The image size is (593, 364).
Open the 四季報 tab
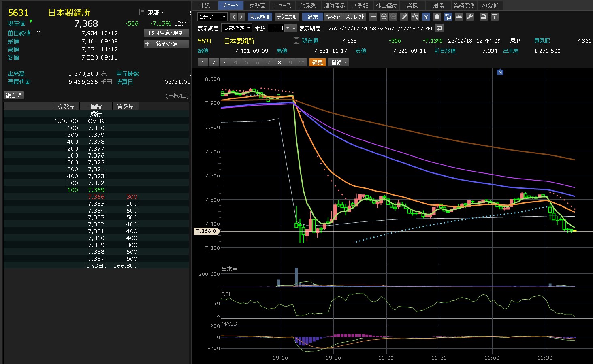point(360,5)
